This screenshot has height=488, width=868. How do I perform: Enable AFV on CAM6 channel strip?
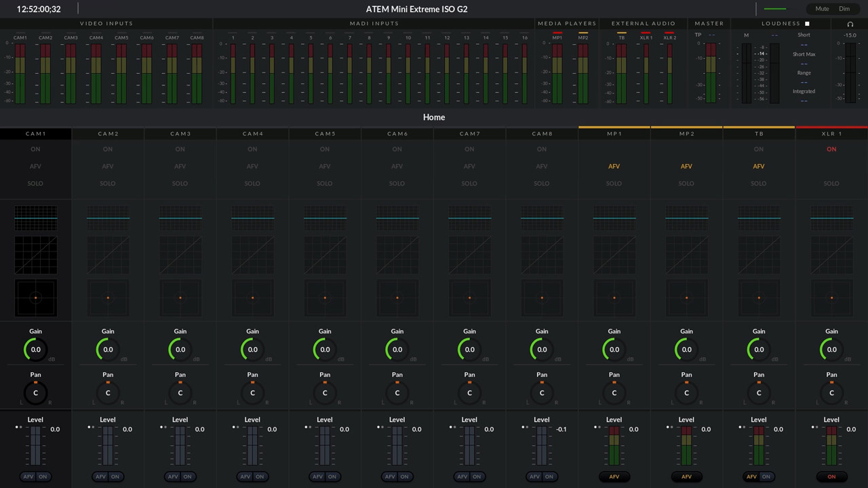tap(397, 166)
